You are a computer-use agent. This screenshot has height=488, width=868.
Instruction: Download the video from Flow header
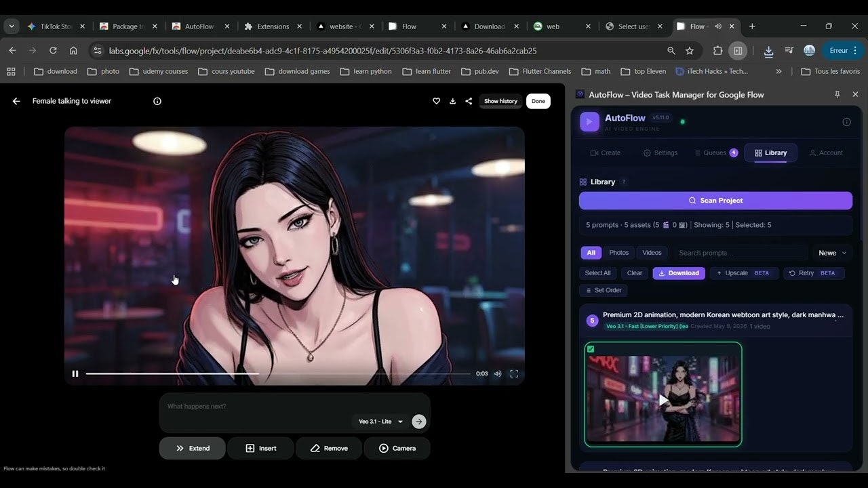452,101
